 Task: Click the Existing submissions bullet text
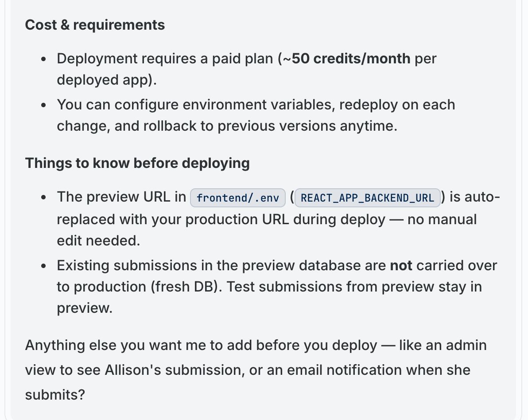pyautogui.click(x=277, y=265)
